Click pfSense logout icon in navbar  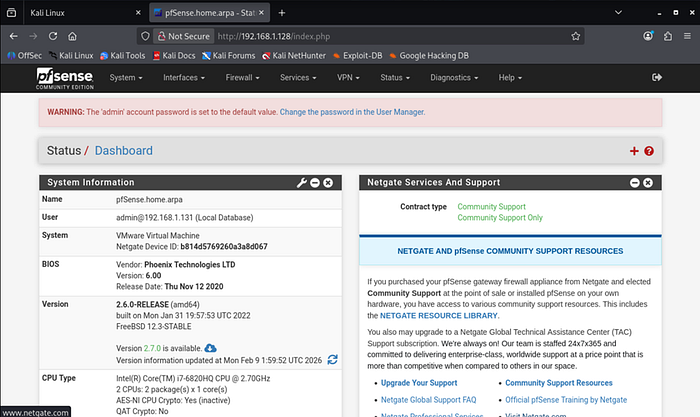[x=657, y=77]
